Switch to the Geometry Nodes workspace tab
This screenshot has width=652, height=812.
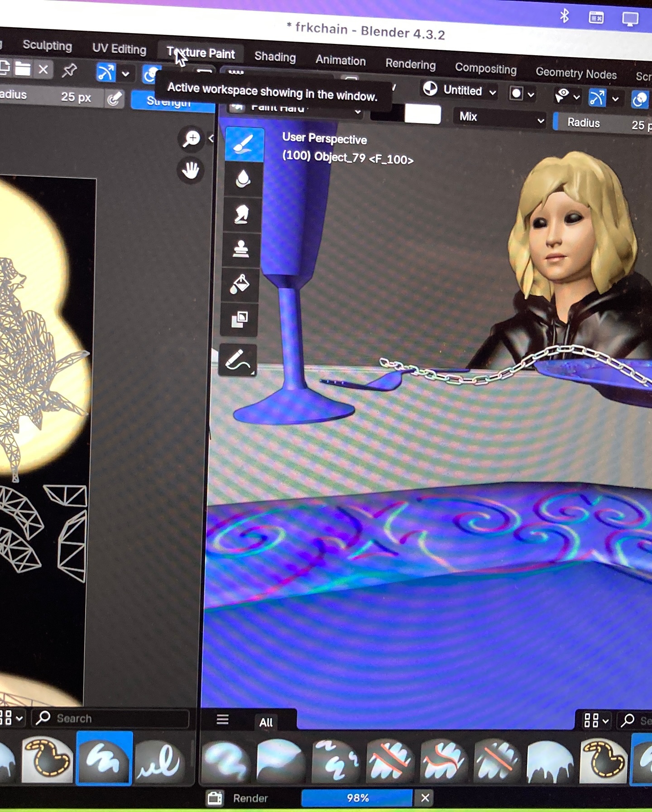(576, 73)
